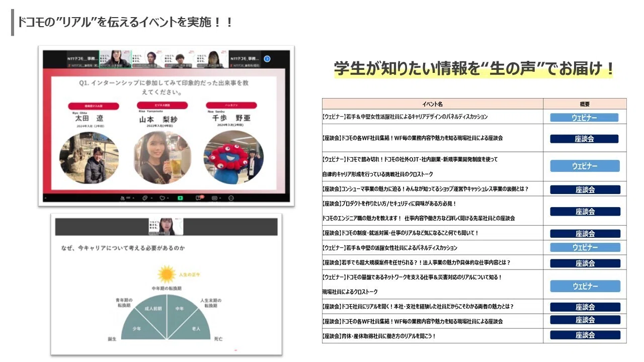644x362 pixels.
Task: Click ウェビナー badge for 社外OJT・社内副業 row
Action: [585, 166]
